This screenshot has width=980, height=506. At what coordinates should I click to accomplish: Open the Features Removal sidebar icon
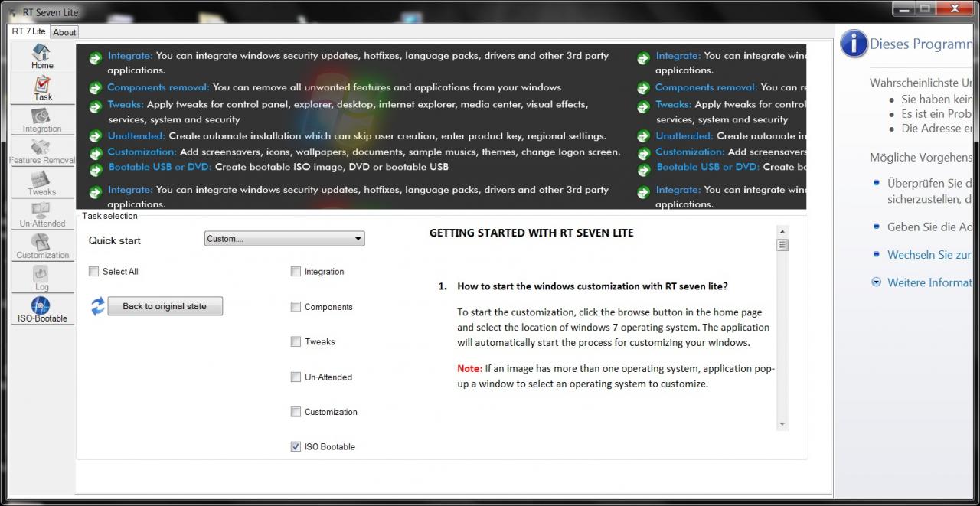[42, 152]
